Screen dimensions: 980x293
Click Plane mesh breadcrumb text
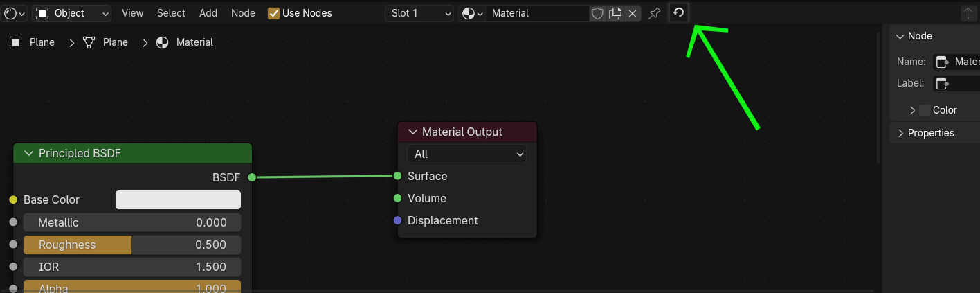(x=116, y=42)
